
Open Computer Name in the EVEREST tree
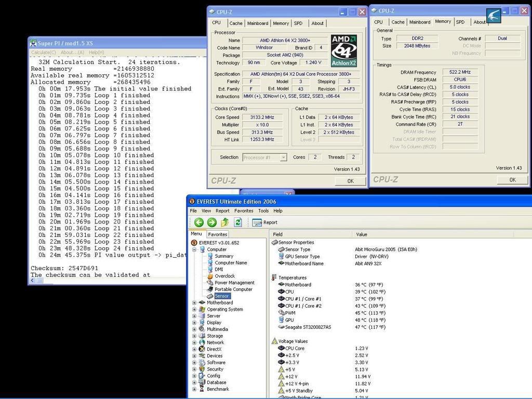click(x=231, y=262)
